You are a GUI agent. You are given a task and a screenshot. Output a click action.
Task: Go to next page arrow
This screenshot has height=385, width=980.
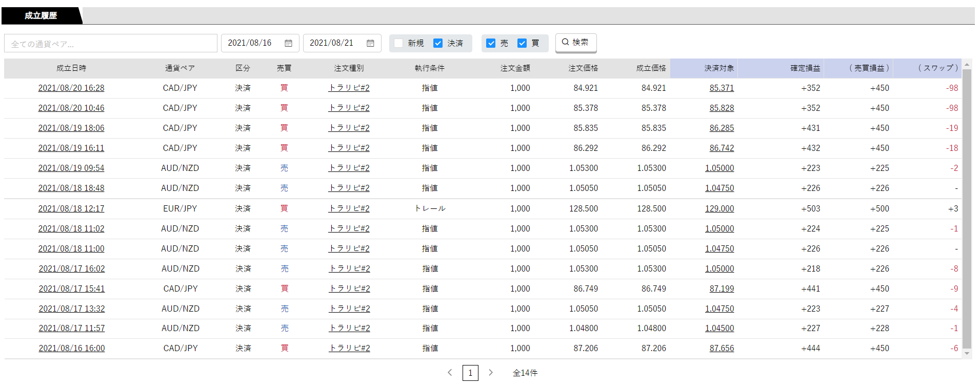[491, 373]
